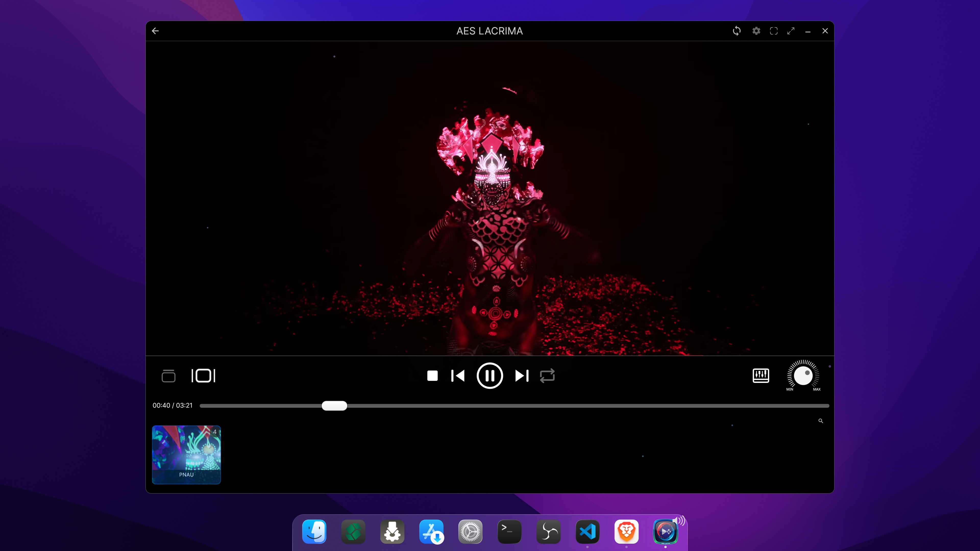Toggle repeat loop mode
Image resolution: width=980 pixels, height=551 pixels.
(x=547, y=376)
